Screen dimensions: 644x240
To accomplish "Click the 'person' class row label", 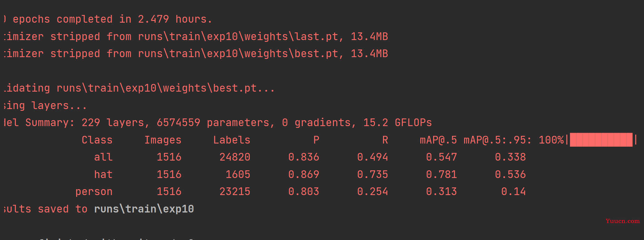I will (94, 192).
